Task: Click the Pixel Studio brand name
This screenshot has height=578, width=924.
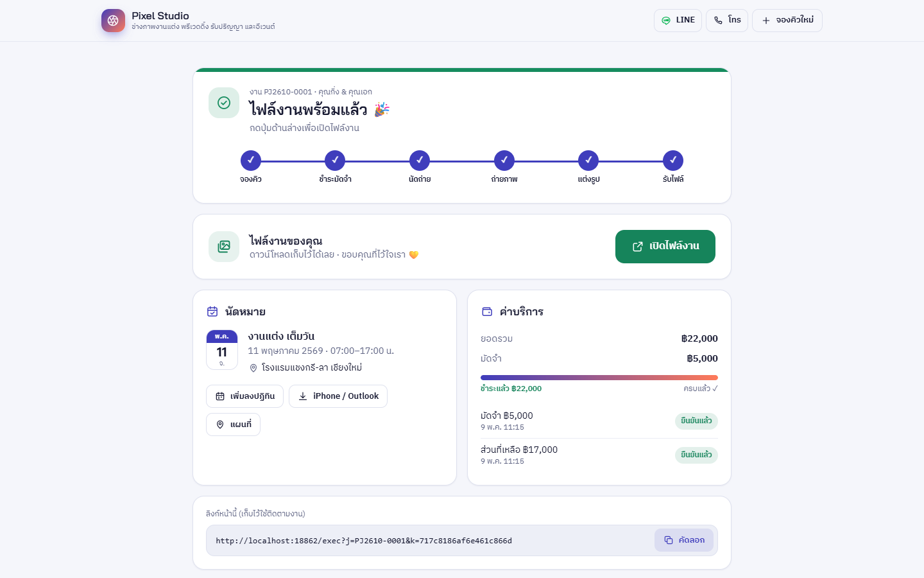Action: (x=160, y=15)
